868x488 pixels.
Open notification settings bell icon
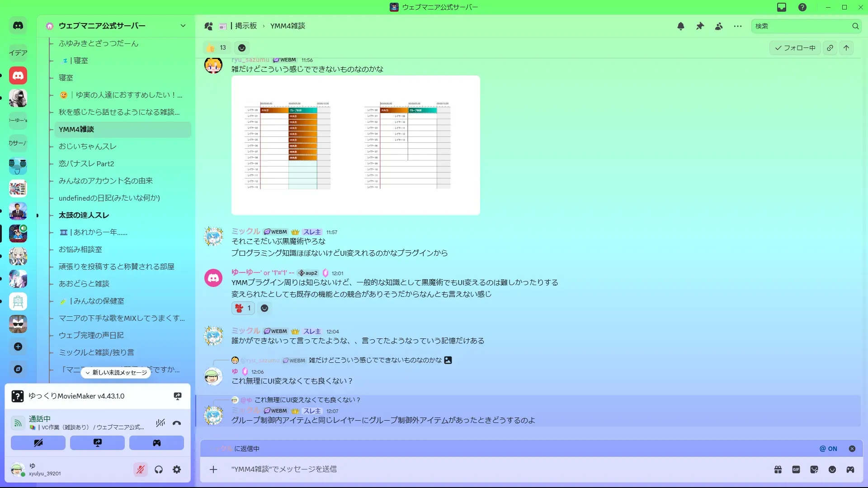tap(680, 26)
